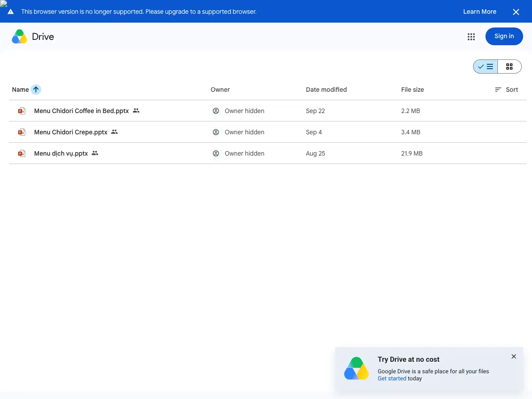
Task: Click the Sep 4 modified date
Action: point(314,132)
